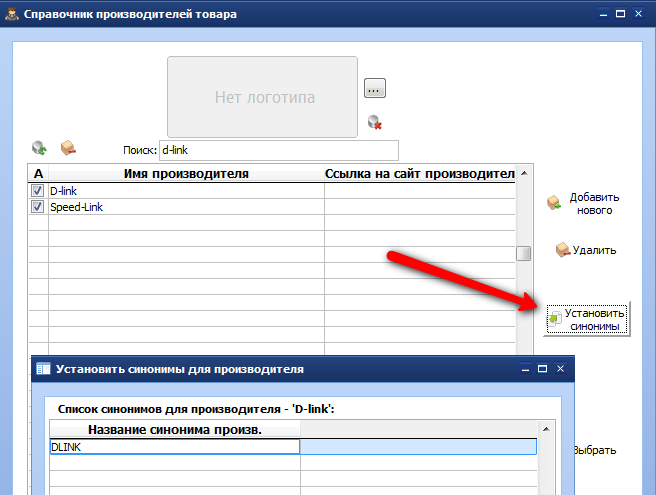The width and height of the screenshot is (656, 495).
Task: Click the 'Нет логотипа' logo placeholder
Action: tap(262, 97)
